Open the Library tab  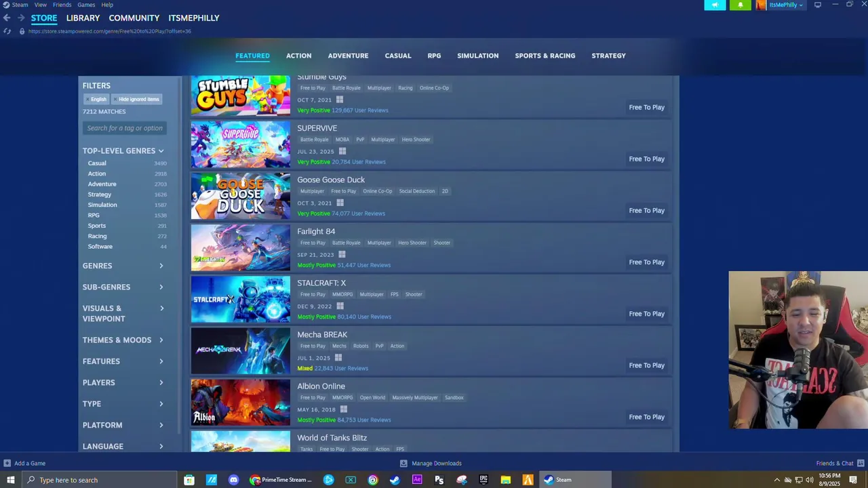pyautogui.click(x=83, y=18)
